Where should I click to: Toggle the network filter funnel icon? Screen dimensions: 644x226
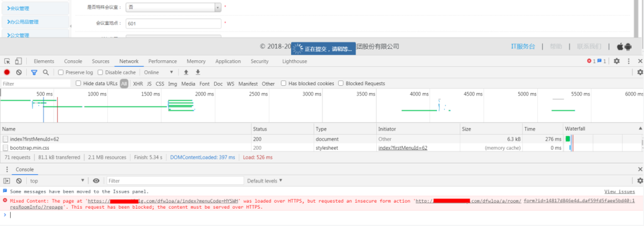[x=34, y=72]
